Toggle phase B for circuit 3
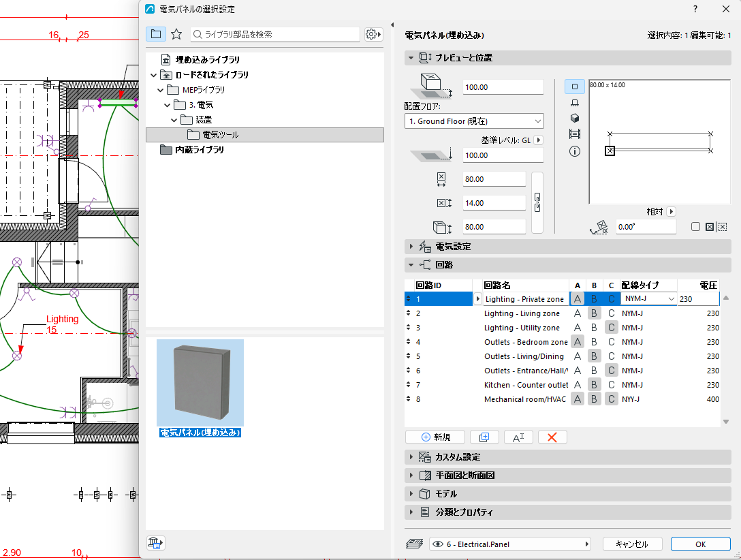The width and height of the screenshot is (741, 560). click(594, 328)
